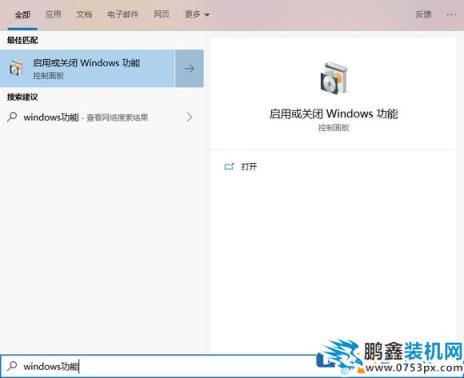Screen dimensions: 464x378
Task: Switch to the 网页 tab
Action: [161, 14]
